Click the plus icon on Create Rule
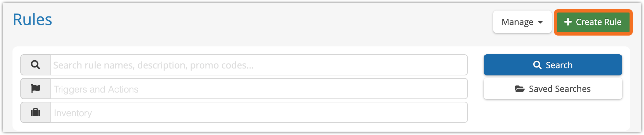The height and width of the screenshot is (135, 644). 568,22
